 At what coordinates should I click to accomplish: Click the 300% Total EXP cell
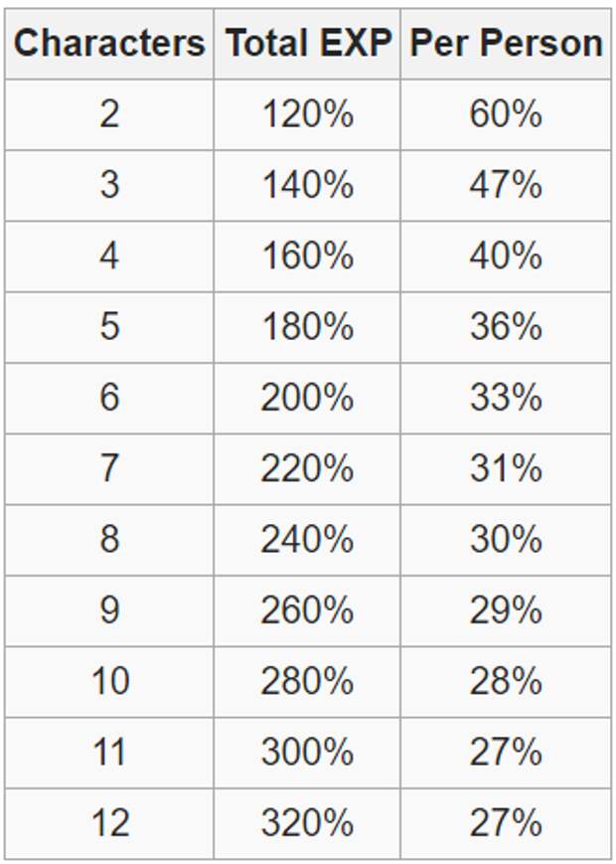[x=307, y=752]
